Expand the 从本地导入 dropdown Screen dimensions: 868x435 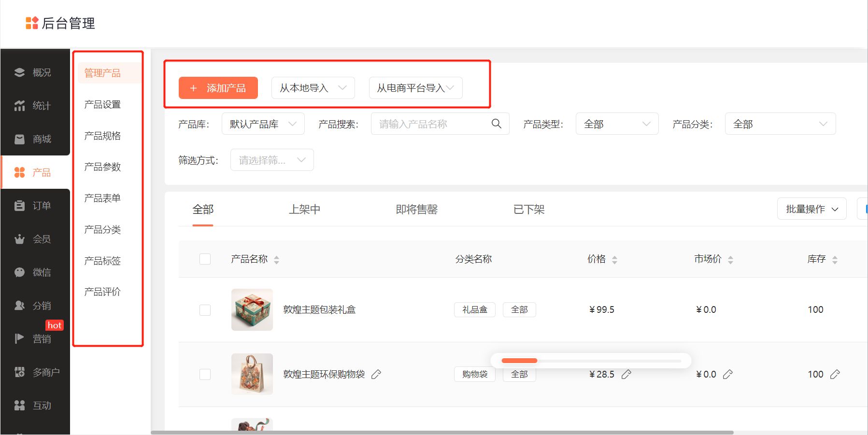(313, 87)
